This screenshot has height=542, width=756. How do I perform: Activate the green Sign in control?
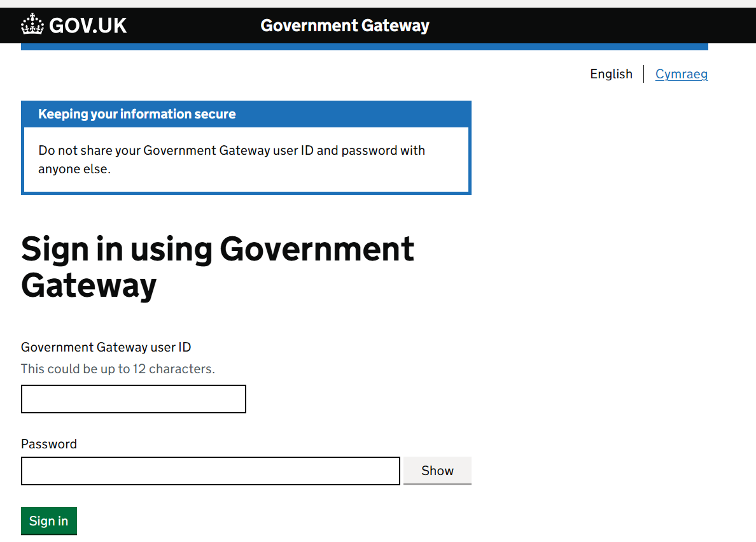pos(48,520)
